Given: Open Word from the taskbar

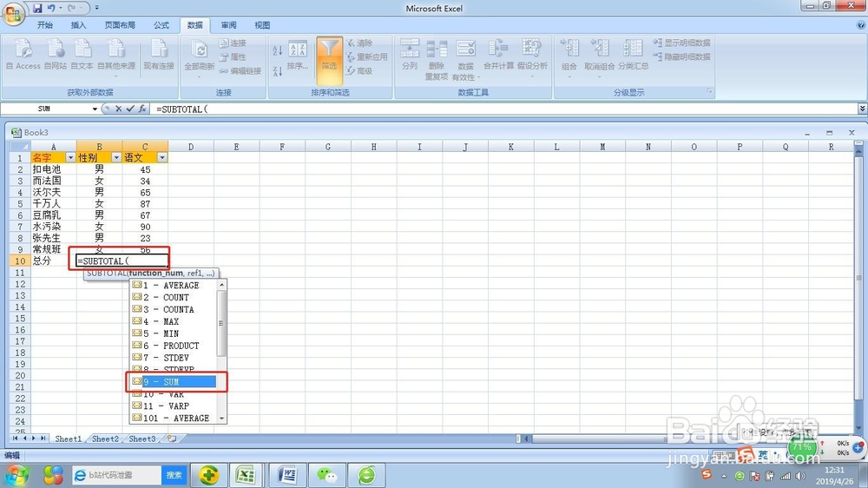Looking at the screenshot, I should [x=287, y=475].
